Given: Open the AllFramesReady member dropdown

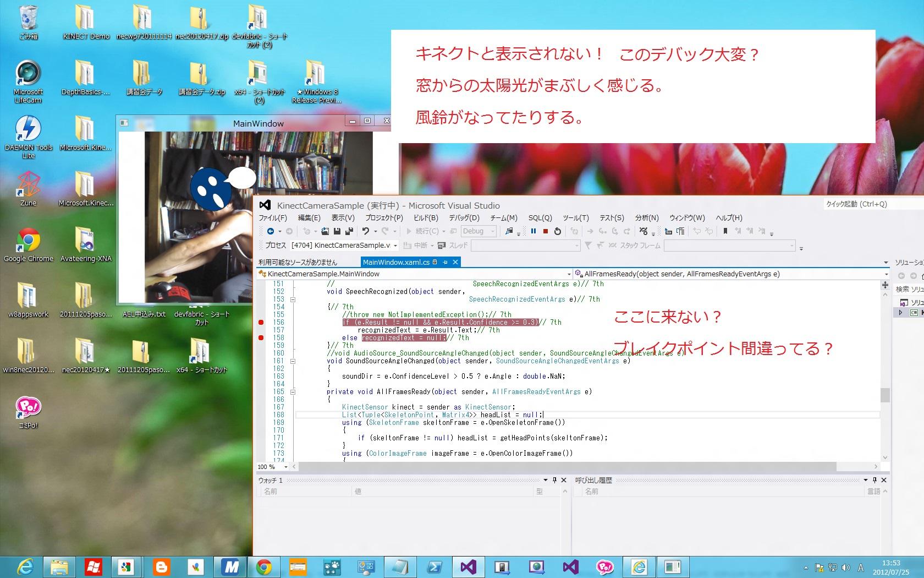Looking at the screenshot, I should pyautogui.click(x=732, y=274).
